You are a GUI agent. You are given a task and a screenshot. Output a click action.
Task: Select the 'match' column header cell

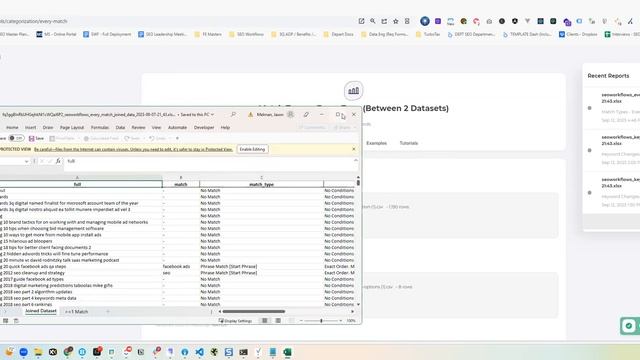click(181, 184)
